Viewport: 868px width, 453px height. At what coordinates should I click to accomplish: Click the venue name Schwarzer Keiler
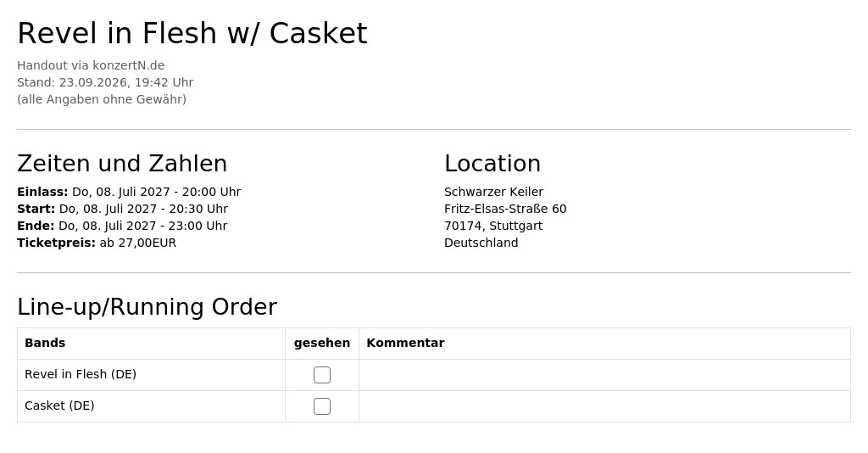pyautogui.click(x=494, y=192)
